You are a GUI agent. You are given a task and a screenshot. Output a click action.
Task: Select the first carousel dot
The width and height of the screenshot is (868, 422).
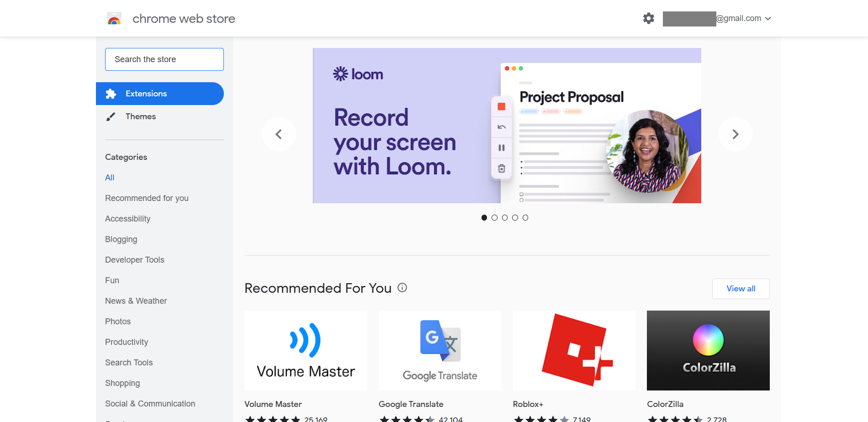484,218
